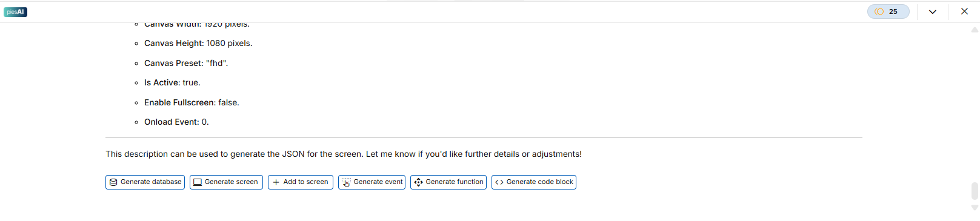
Task: Click the scrollbar up arrow
Action: [975, 30]
